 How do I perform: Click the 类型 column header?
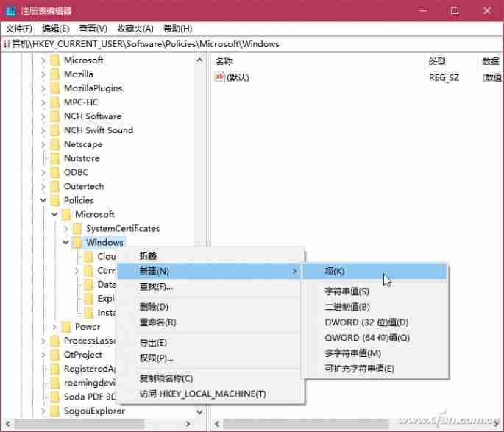tap(451, 61)
